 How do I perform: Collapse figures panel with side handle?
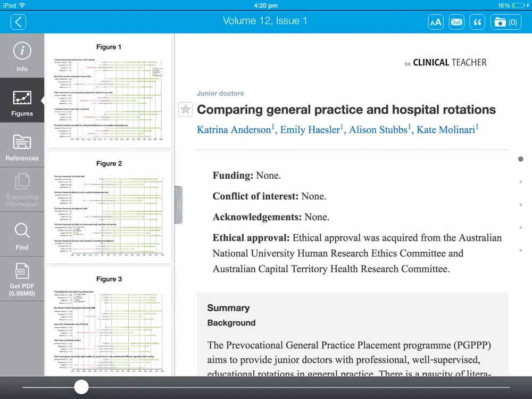coord(178,205)
